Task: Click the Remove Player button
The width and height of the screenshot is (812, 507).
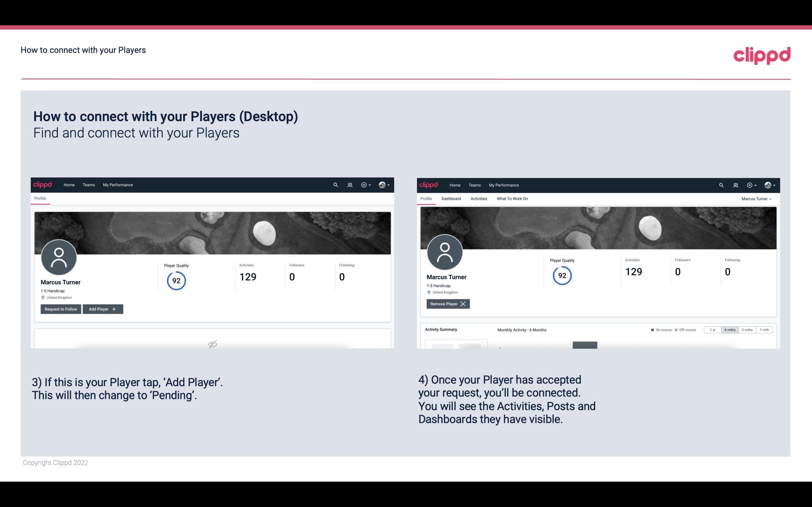Action: click(x=447, y=304)
